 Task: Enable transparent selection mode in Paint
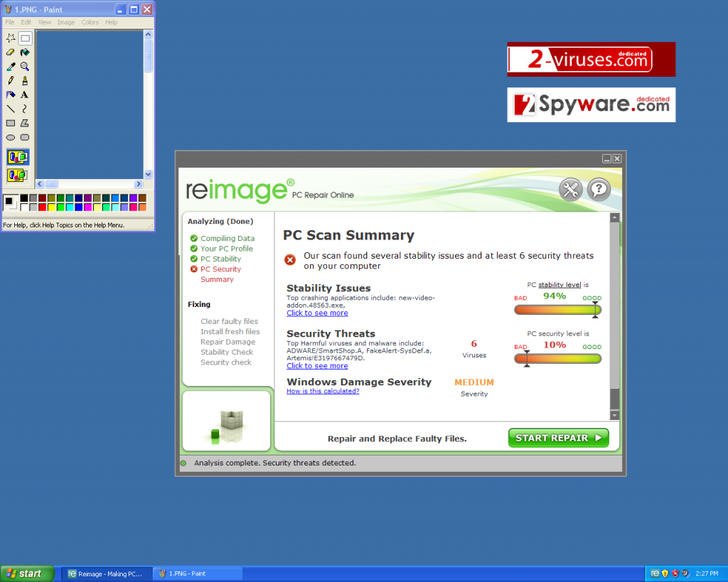click(18, 175)
